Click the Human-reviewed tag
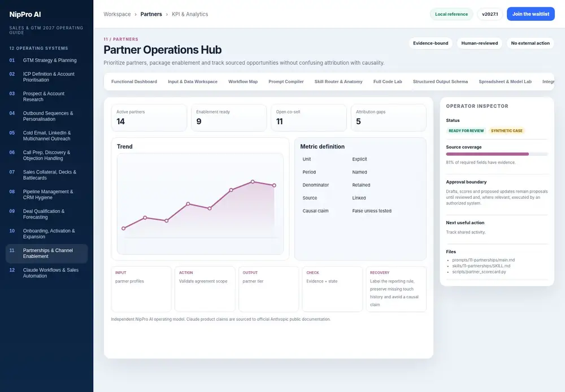Screen dimensions: 565x392 479,43
